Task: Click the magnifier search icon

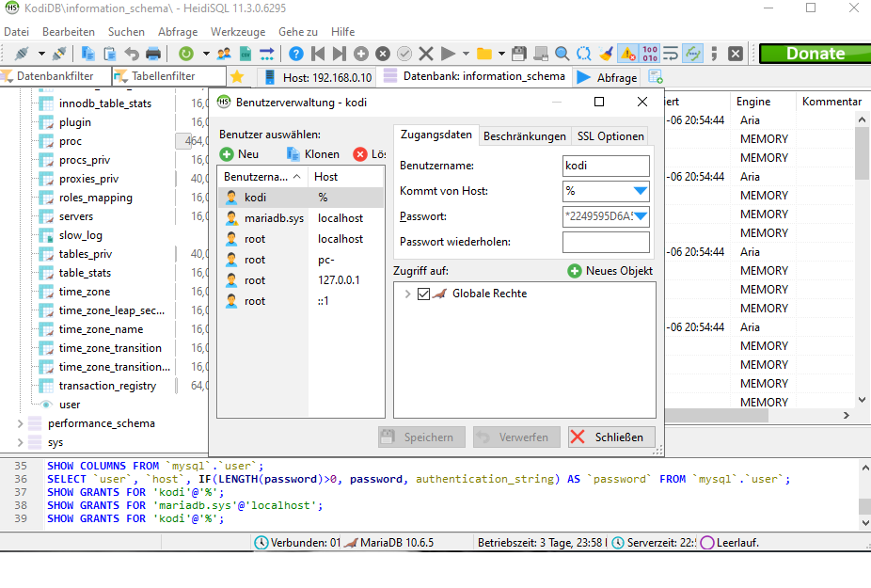Action: point(562,54)
